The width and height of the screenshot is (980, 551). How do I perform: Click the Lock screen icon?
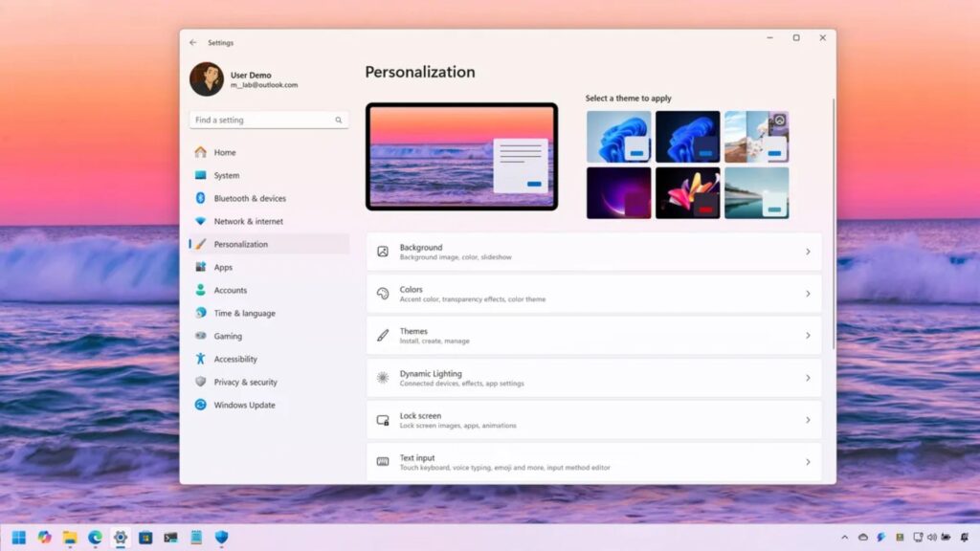[x=383, y=420]
